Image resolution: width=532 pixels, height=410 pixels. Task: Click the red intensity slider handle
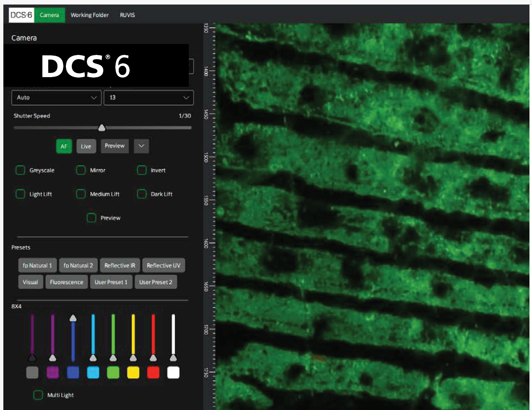pos(153,358)
